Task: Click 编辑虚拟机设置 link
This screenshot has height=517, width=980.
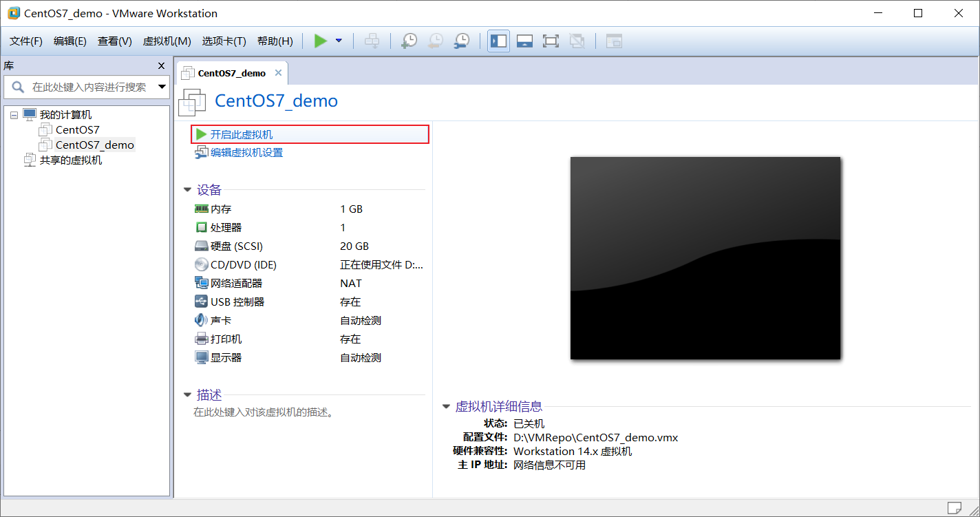Action: click(246, 153)
